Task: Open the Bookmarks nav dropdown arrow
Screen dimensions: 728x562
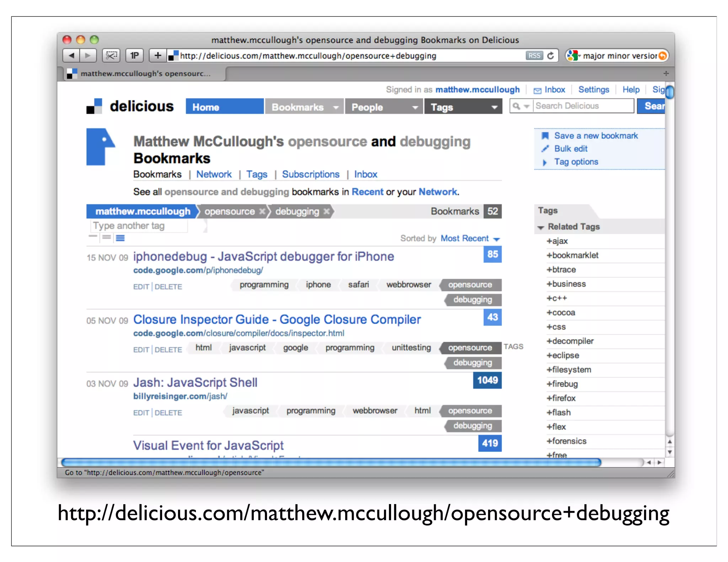Action: [336, 107]
